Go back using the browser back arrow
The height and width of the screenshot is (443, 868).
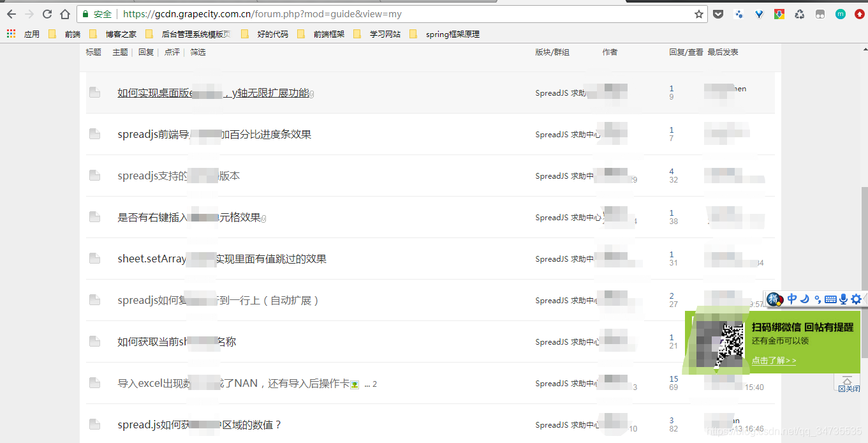tap(11, 14)
